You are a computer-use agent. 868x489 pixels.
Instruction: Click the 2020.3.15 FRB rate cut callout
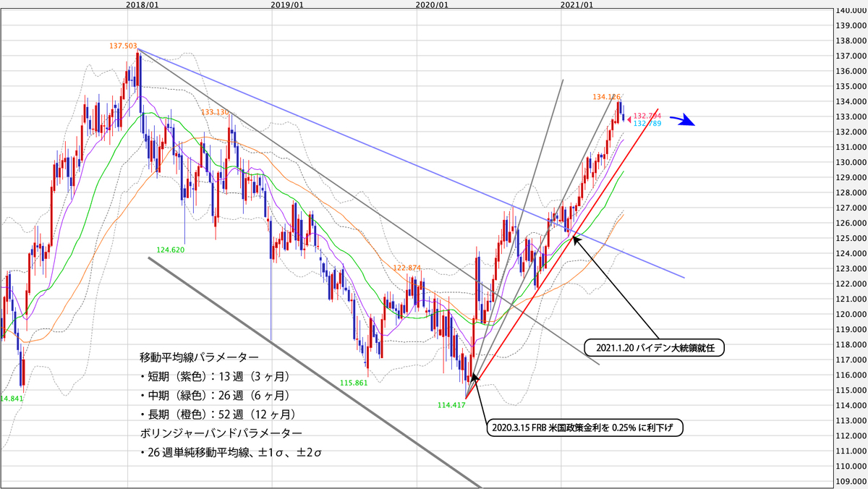coord(587,427)
